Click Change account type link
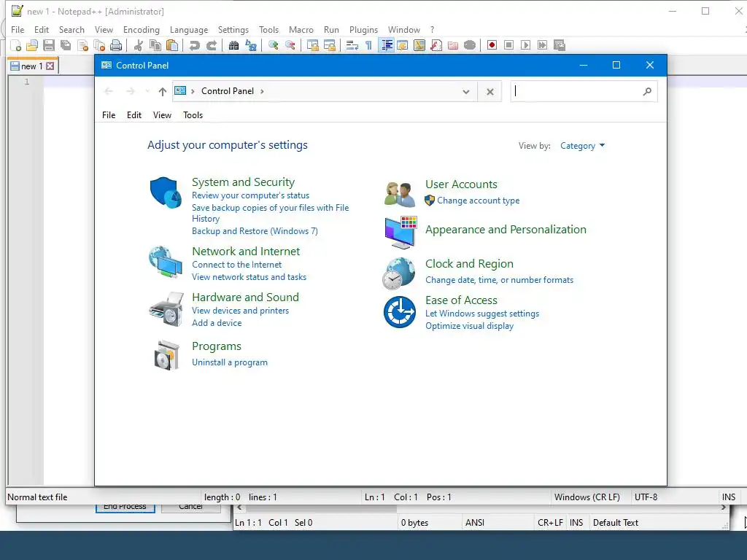Viewport: 747px width, 560px height. 479,201
